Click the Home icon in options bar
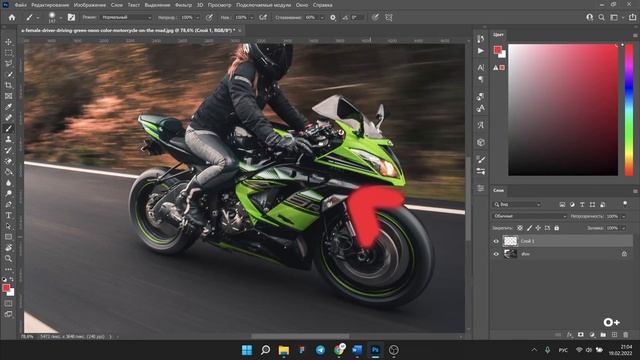Image resolution: width=640 pixels, height=360 pixels. click(12, 18)
